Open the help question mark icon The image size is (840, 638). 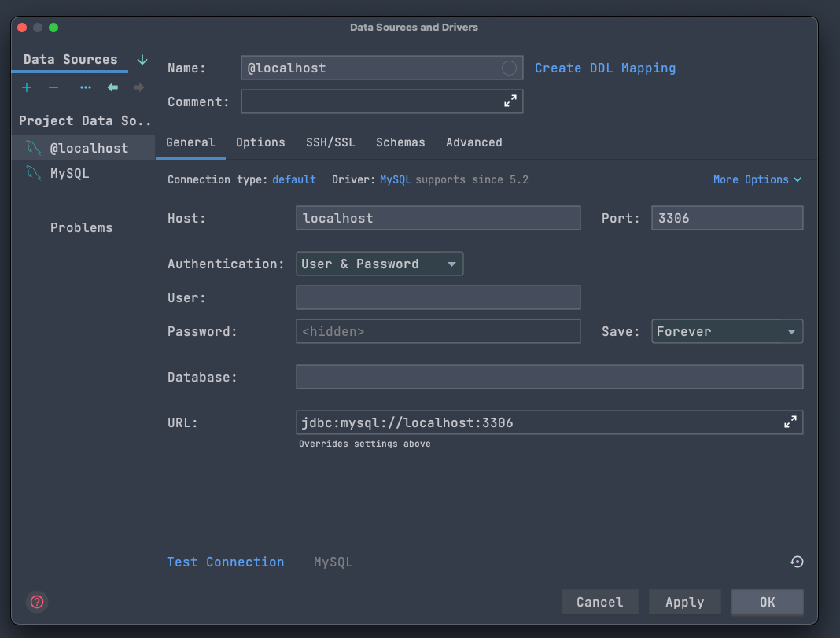pos(37,602)
